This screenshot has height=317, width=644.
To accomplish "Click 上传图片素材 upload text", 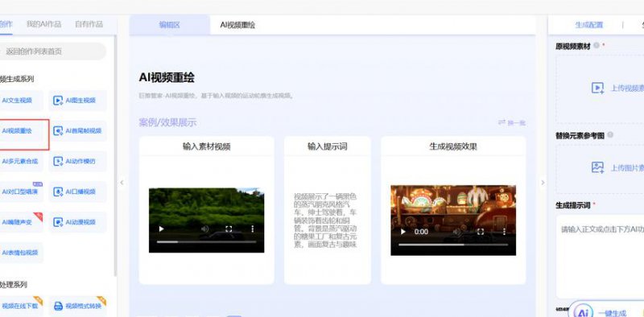I will [x=627, y=168].
